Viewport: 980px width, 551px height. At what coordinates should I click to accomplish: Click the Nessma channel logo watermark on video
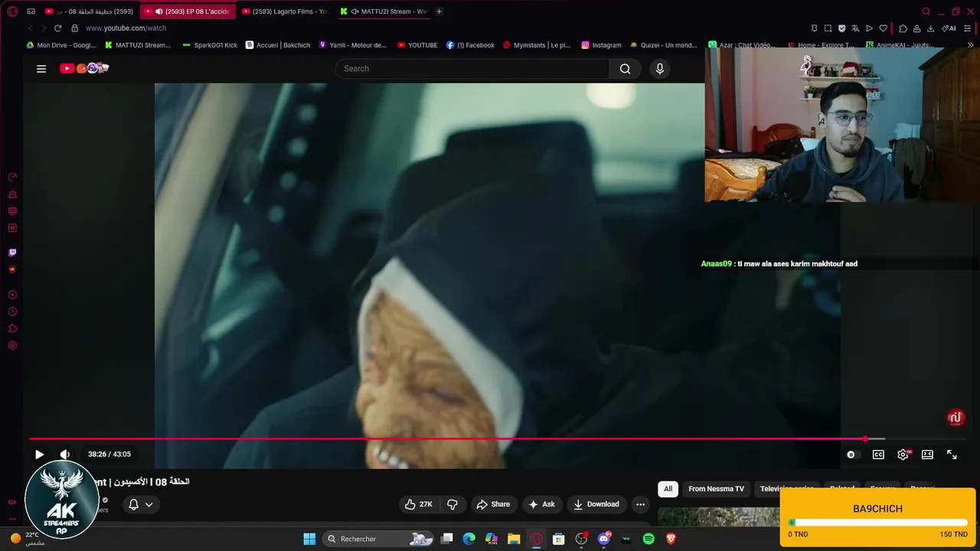click(x=955, y=418)
